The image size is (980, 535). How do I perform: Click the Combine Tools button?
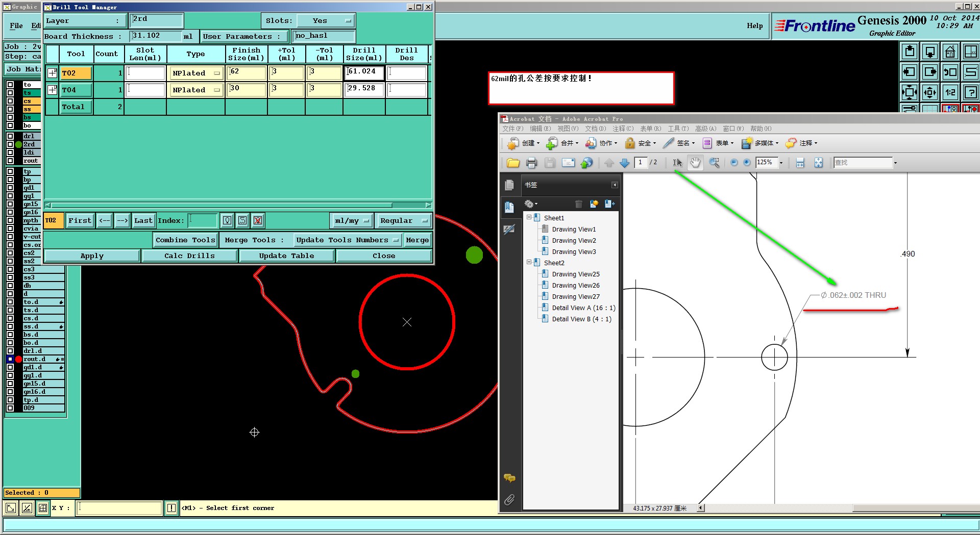(x=185, y=240)
